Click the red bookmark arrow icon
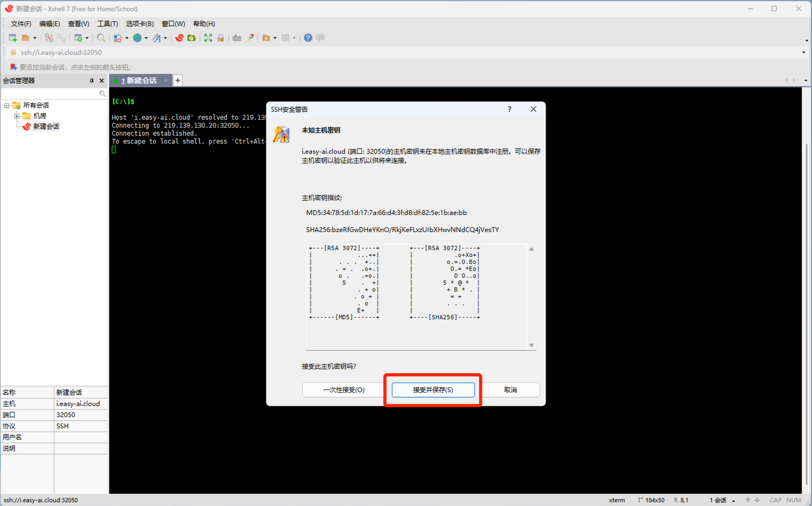812x506 pixels. coord(13,67)
